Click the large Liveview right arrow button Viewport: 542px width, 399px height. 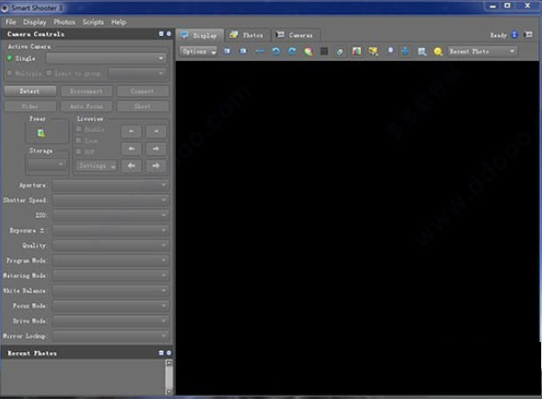pos(156,166)
